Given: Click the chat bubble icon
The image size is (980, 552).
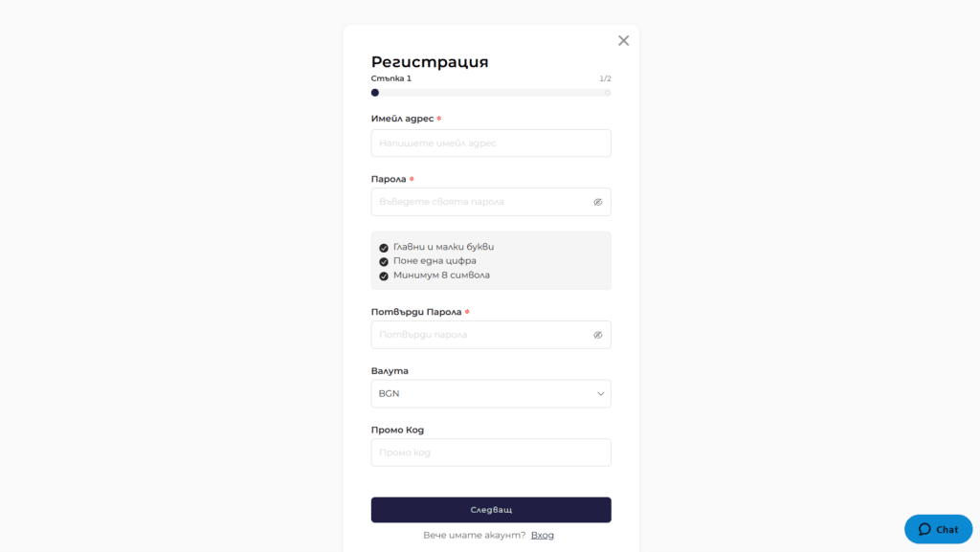Looking at the screenshot, I should tap(924, 529).
